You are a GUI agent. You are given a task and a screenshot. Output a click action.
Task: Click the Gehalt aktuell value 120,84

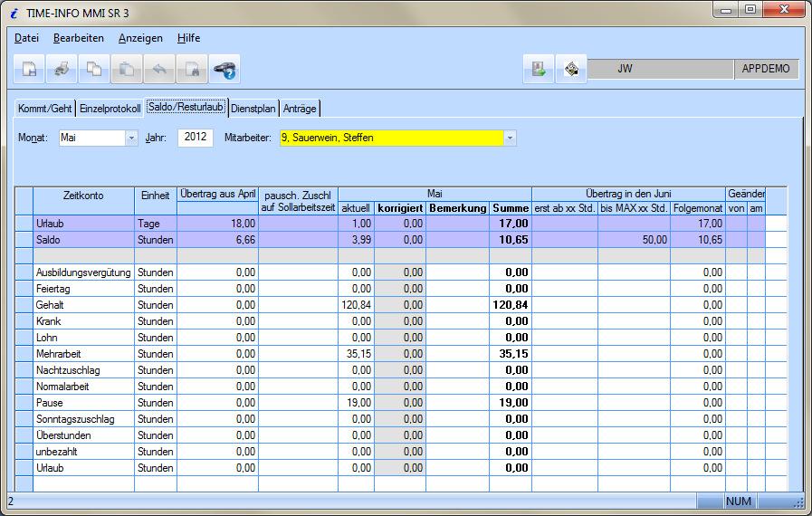click(x=357, y=305)
